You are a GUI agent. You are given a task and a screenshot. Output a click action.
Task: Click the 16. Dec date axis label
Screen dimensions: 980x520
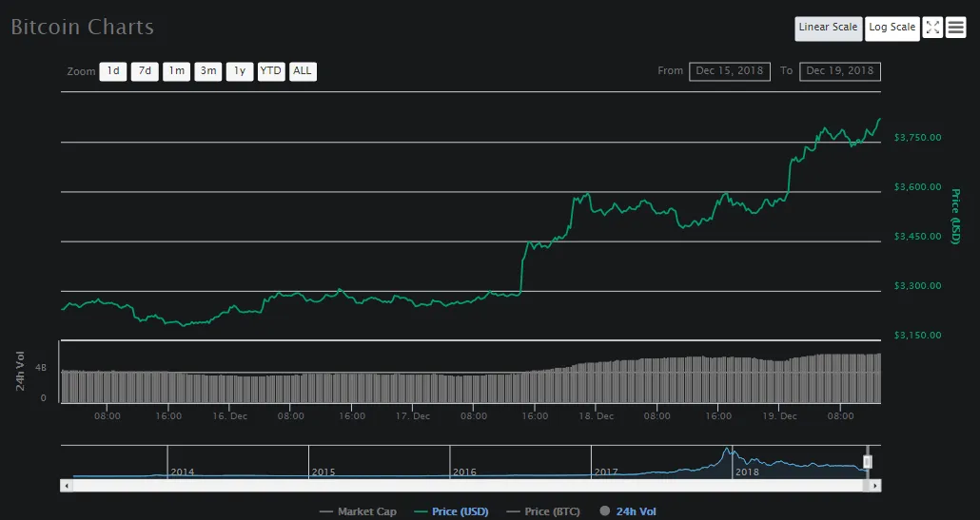click(x=230, y=416)
